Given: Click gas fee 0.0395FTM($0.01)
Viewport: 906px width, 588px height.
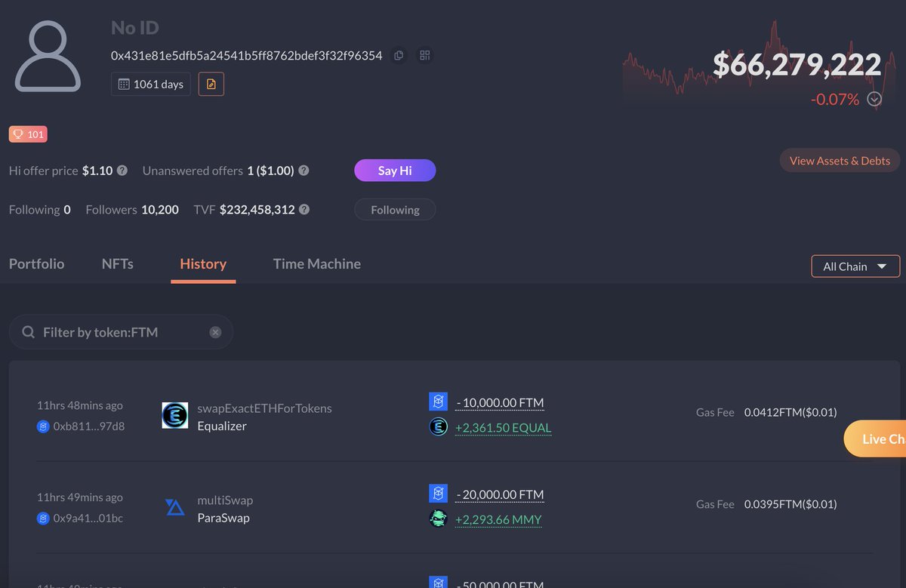Looking at the screenshot, I should [x=790, y=503].
